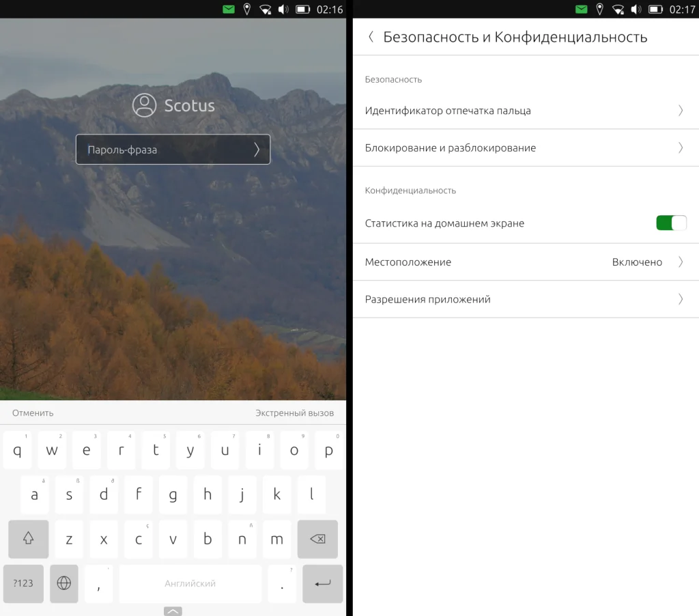Go back using the navigation chevron

(371, 37)
